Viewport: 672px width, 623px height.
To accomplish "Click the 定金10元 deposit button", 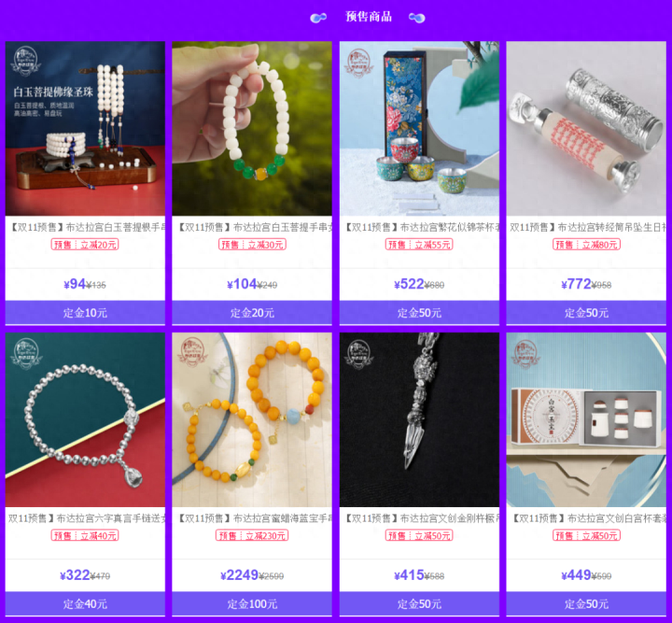I will tap(85, 313).
